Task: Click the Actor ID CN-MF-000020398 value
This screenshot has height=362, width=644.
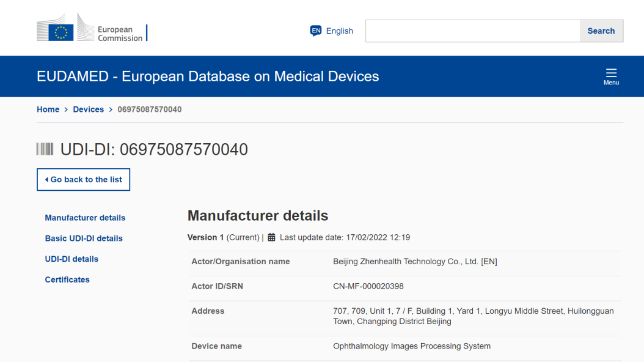Action: pos(368,286)
